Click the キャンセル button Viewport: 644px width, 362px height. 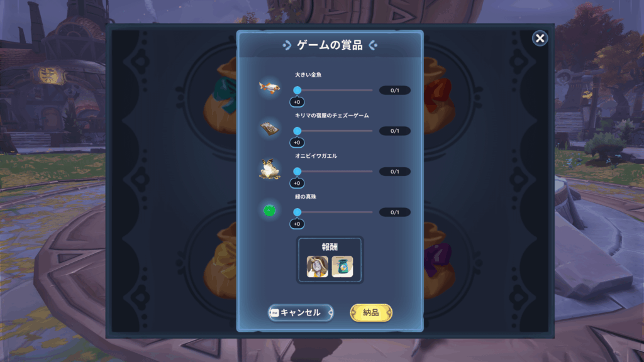click(301, 313)
